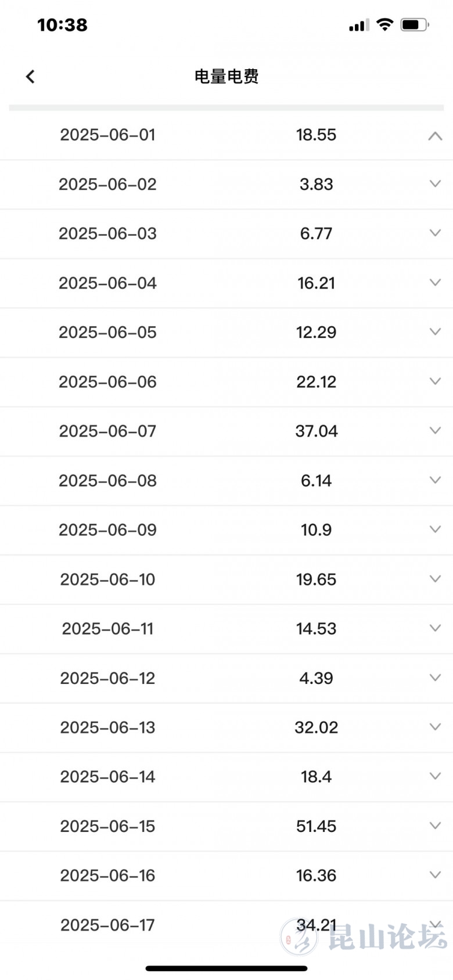Show details for 2025-06-09 chevron
The width and height of the screenshot is (453, 980).
tap(435, 529)
